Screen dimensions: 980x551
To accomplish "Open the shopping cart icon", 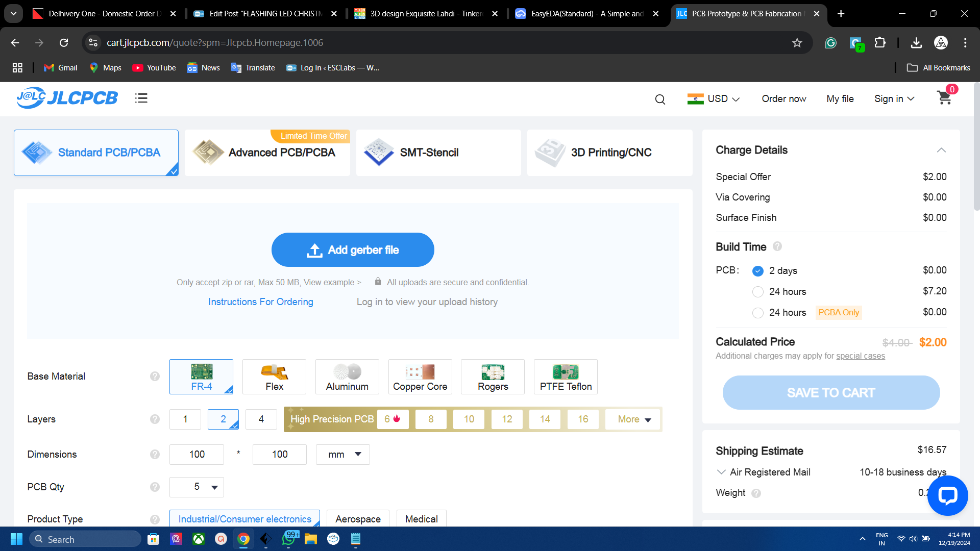I will [945, 98].
